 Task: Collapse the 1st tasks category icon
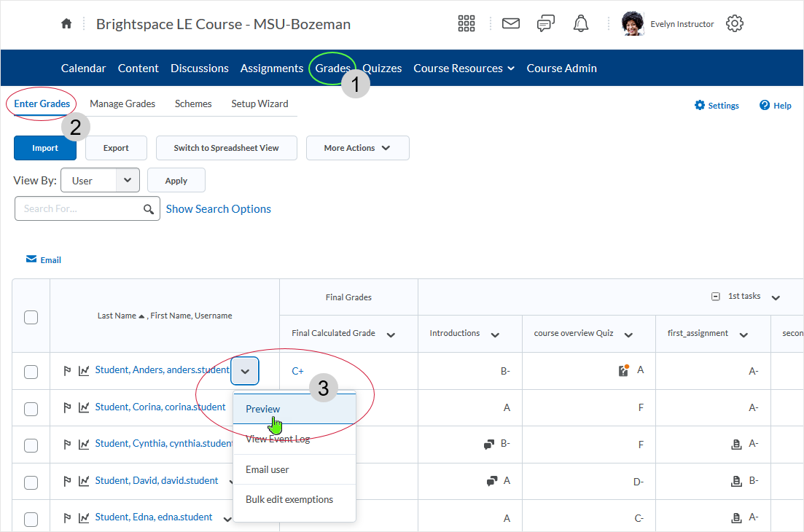point(716,296)
